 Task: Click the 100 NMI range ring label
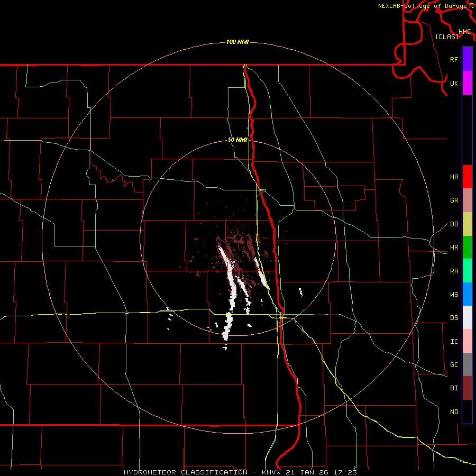pos(237,42)
